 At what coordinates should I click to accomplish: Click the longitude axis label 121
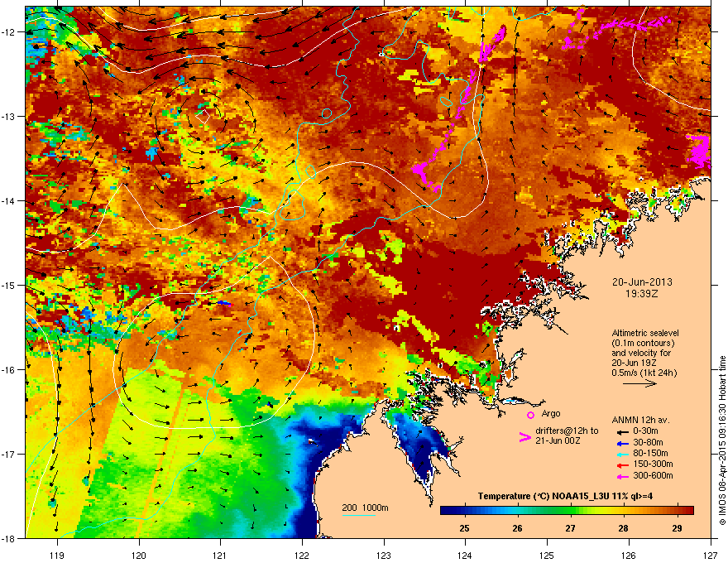pos(220,555)
